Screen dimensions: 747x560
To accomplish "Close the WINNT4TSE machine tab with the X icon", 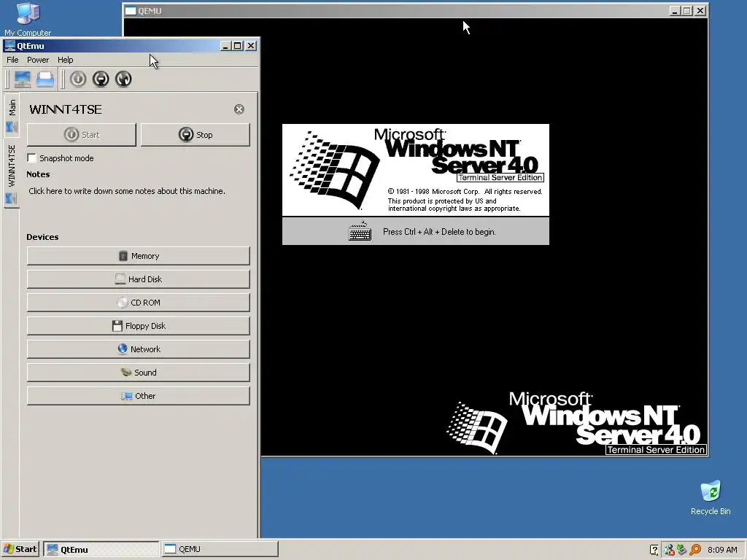I will (x=239, y=109).
